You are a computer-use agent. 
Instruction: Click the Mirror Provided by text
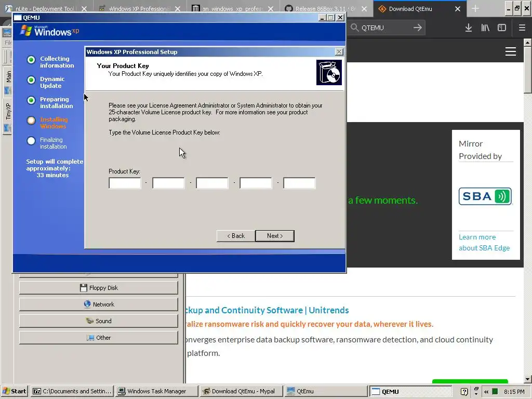click(x=480, y=150)
